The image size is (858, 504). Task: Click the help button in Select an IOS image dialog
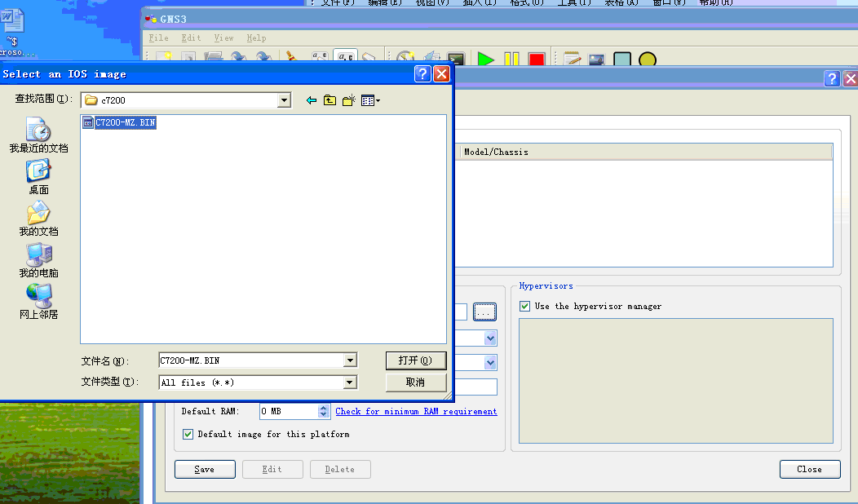click(422, 74)
